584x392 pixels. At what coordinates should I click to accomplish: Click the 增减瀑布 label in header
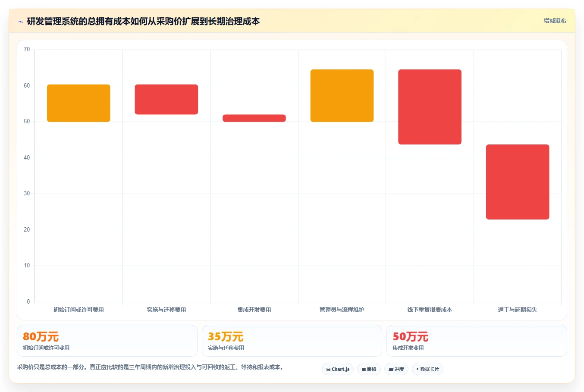tap(555, 21)
